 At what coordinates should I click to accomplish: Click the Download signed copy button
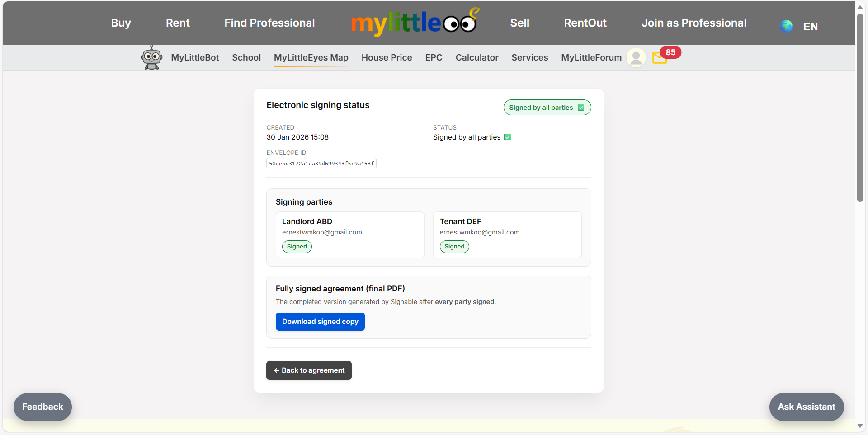(320, 321)
